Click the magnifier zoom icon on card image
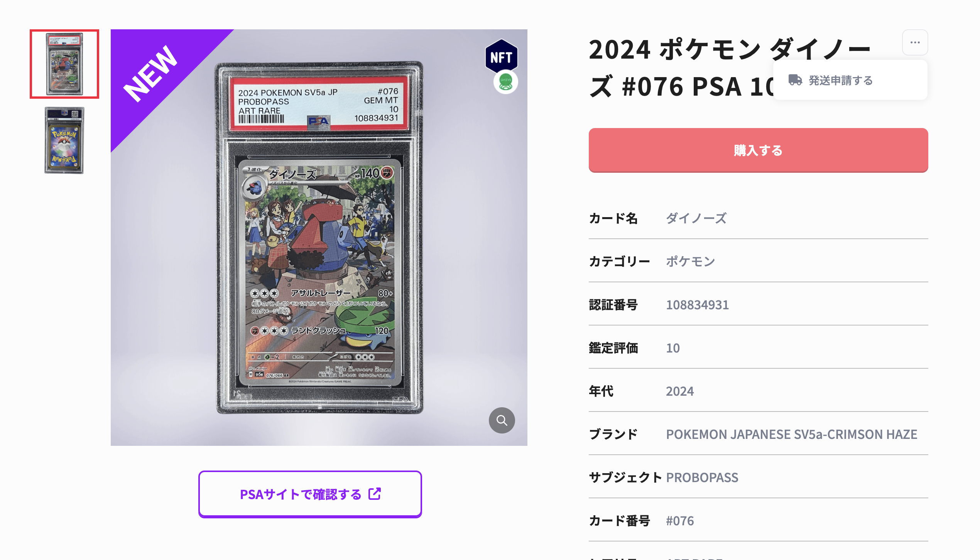Viewport: 980px width, 560px height. (502, 420)
